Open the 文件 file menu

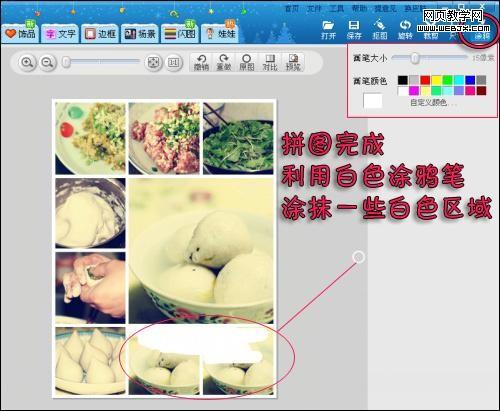click(314, 8)
